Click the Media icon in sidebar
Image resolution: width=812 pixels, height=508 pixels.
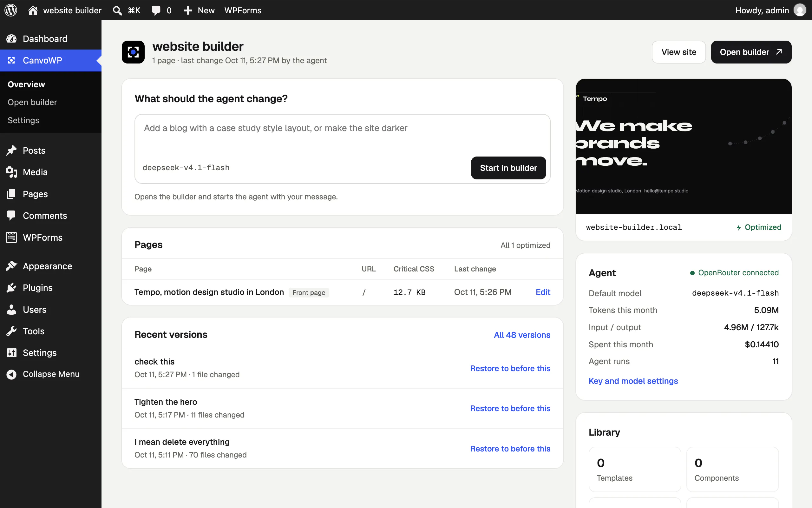(11, 172)
